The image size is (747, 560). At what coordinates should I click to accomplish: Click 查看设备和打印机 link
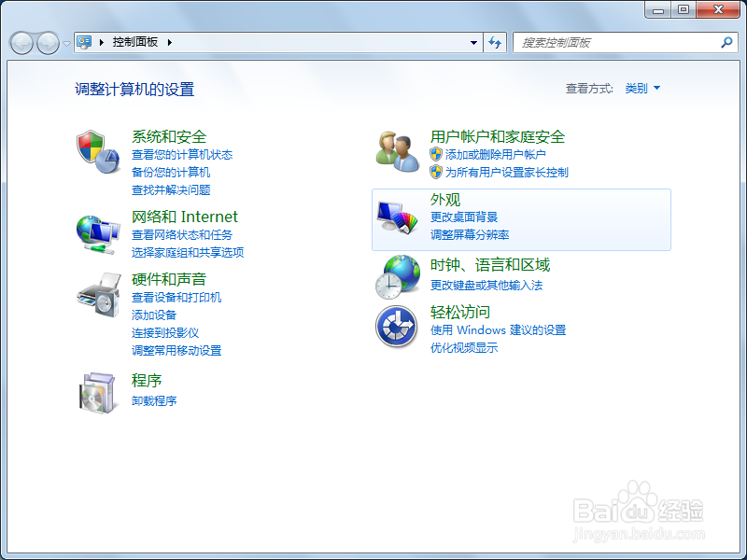click(x=176, y=298)
